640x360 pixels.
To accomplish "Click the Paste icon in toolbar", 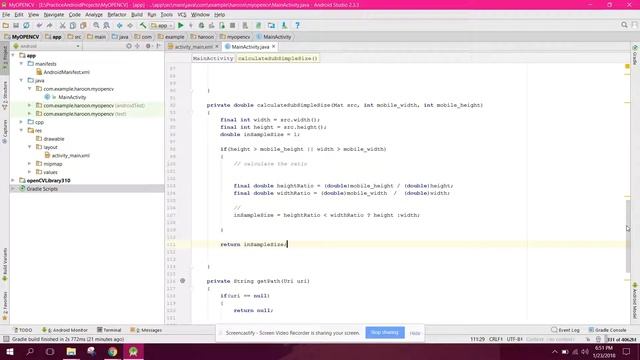I will [83, 25].
